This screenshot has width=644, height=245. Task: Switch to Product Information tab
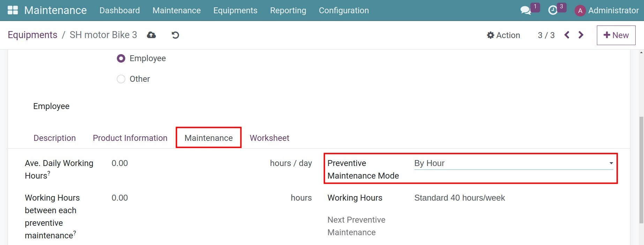tap(130, 138)
